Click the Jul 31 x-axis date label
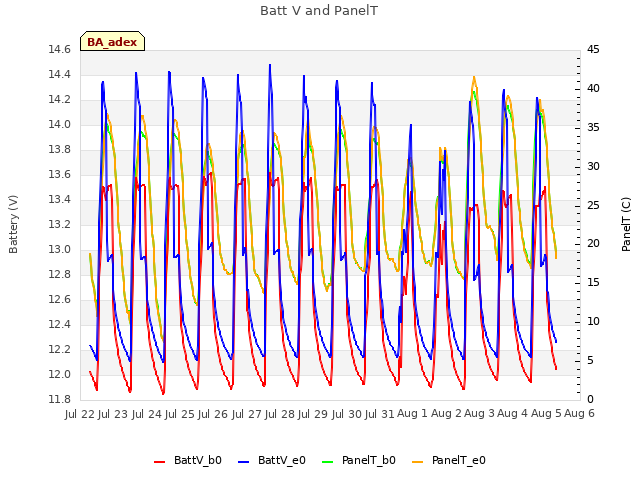Viewport: 640px width, 480px height. coord(381,414)
